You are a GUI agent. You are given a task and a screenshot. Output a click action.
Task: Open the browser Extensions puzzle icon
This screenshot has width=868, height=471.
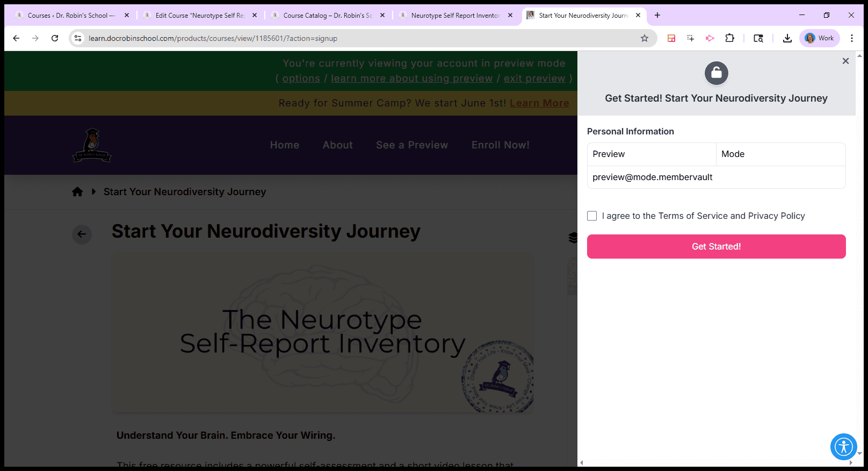(x=729, y=38)
